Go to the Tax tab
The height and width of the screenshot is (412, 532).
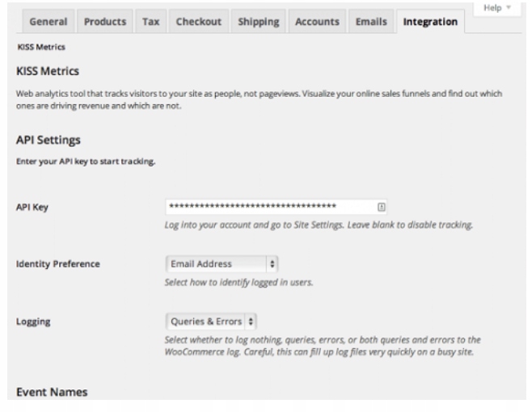click(151, 21)
